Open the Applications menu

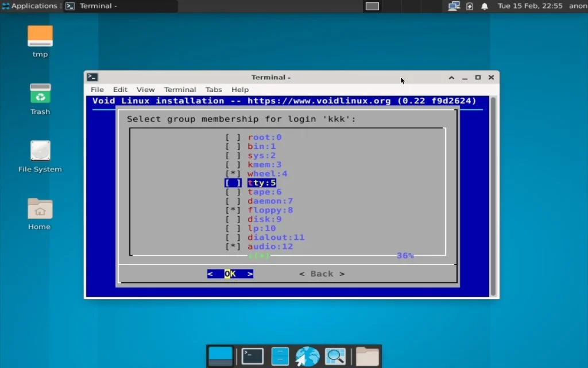click(x=30, y=6)
